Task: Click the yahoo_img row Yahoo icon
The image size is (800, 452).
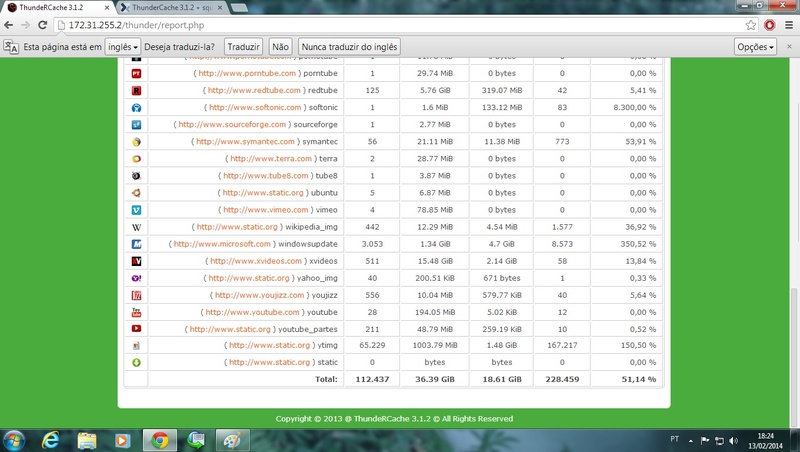Action: coord(136,279)
